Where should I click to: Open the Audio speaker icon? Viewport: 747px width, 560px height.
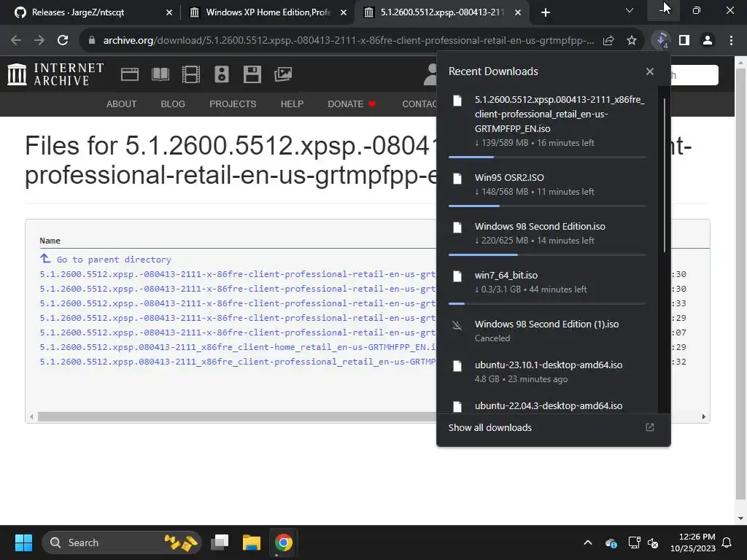222,74
